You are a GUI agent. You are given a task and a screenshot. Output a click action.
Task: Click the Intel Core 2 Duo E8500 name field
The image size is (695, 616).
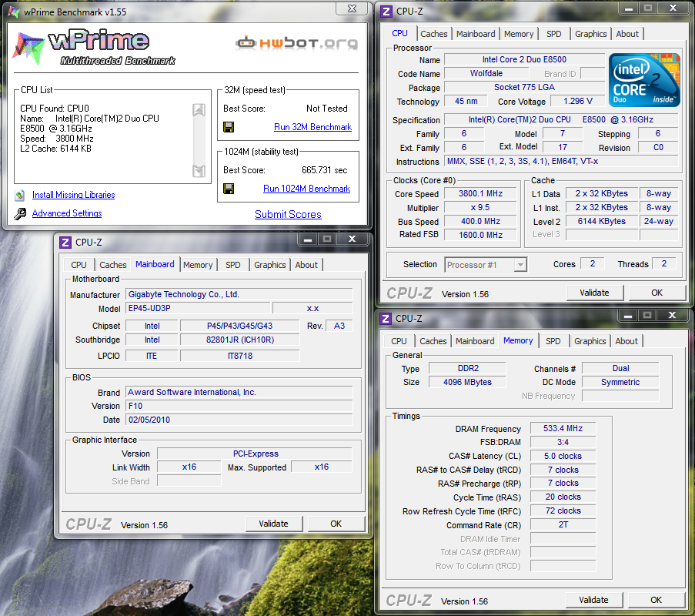(524, 59)
